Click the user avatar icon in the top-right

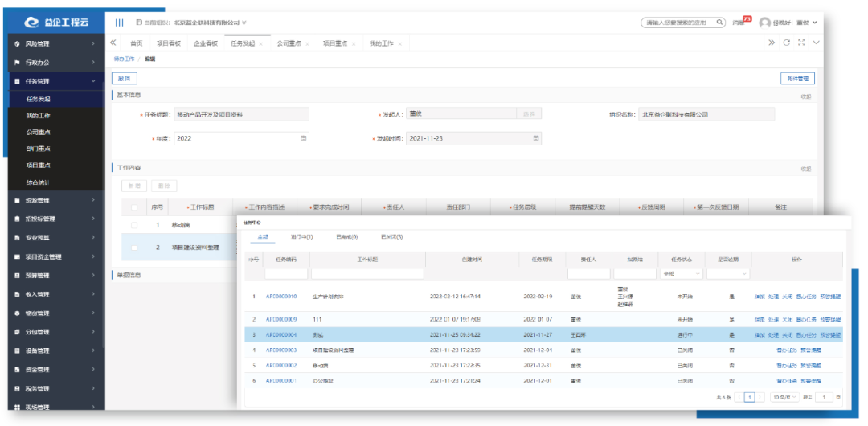[764, 23]
